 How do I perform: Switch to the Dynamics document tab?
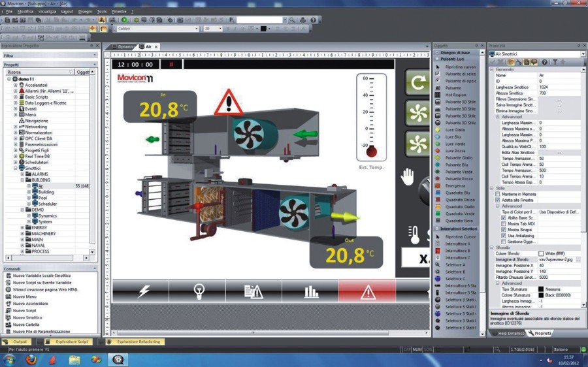point(120,47)
